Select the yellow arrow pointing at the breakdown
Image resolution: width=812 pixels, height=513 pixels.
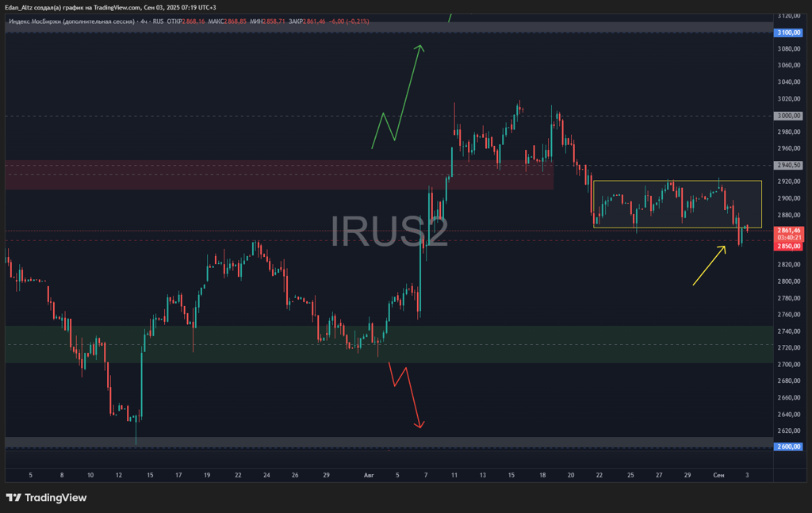[709, 266]
